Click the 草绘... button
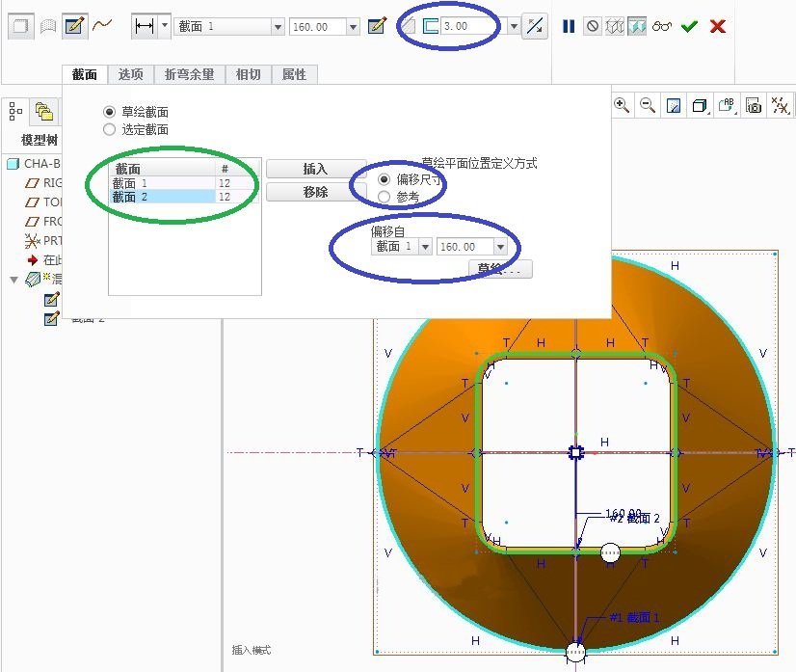This screenshot has width=796, height=672. point(500,269)
